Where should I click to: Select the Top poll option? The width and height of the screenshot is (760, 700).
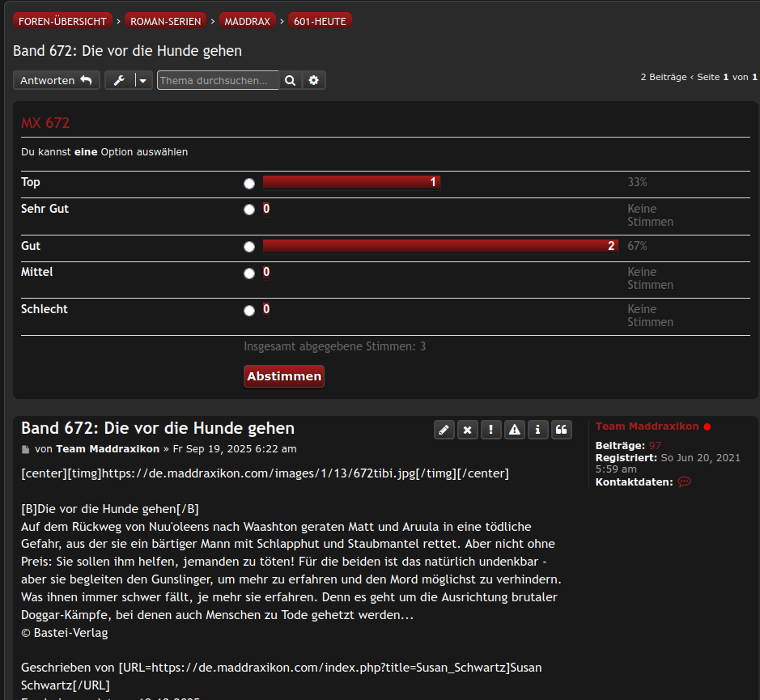[x=249, y=184]
